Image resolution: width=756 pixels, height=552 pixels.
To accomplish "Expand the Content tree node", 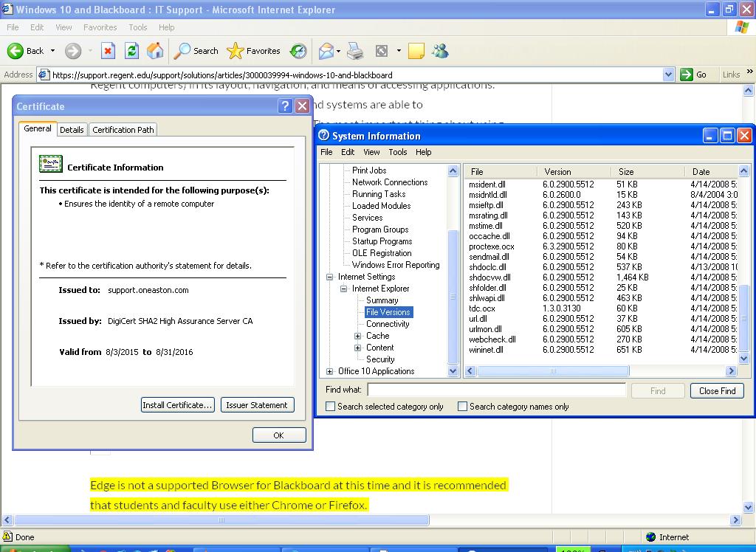I will [358, 348].
